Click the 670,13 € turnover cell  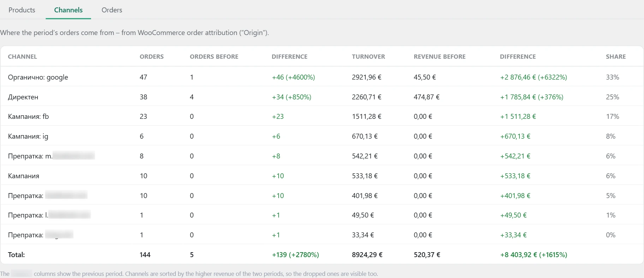[x=365, y=136]
